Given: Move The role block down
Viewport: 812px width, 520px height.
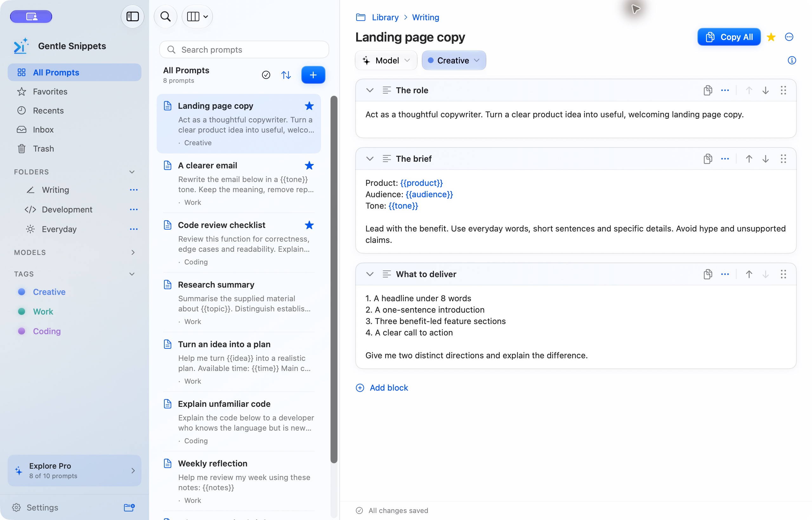Looking at the screenshot, I should point(765,90).
